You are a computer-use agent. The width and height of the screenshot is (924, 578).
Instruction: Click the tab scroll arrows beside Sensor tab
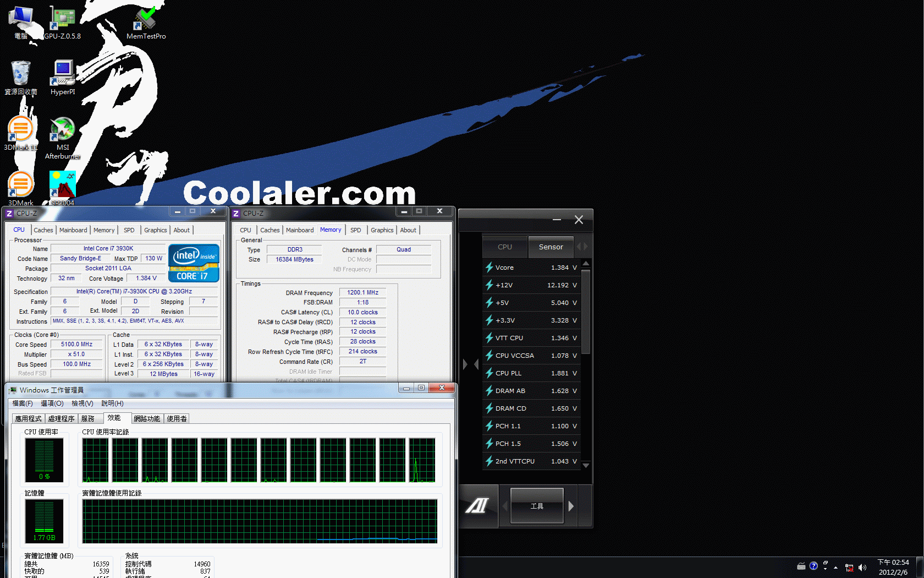582,247
